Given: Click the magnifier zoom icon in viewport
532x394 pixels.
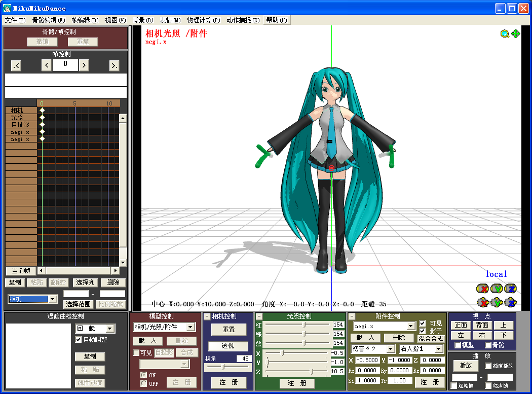Looking at the screenshot, I should pyautogui.click(x=505, y=34).
